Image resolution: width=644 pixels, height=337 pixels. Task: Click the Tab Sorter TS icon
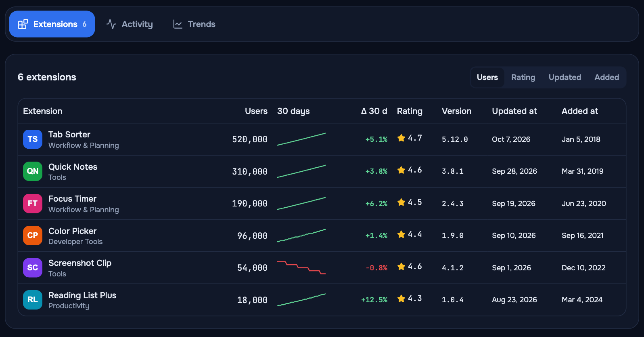click(33, 139)
